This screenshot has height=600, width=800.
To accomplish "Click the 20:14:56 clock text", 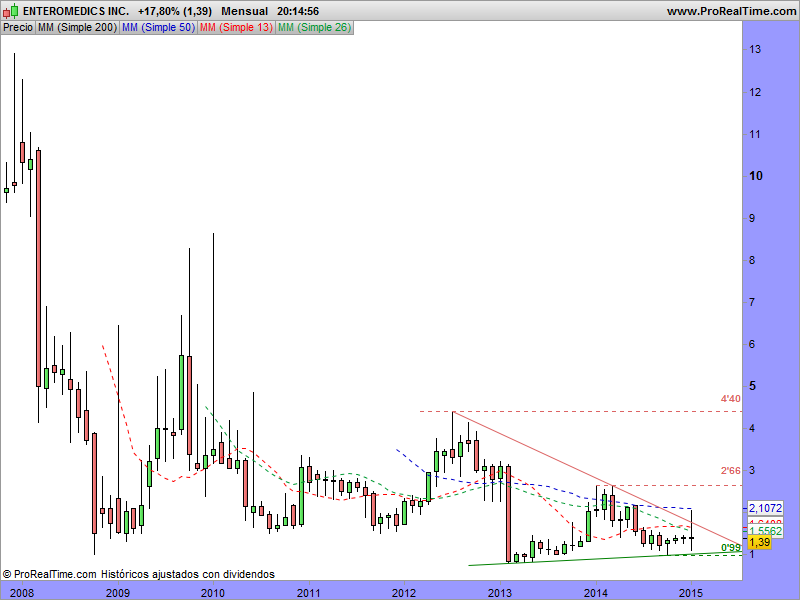I will (x=298, y=11).
